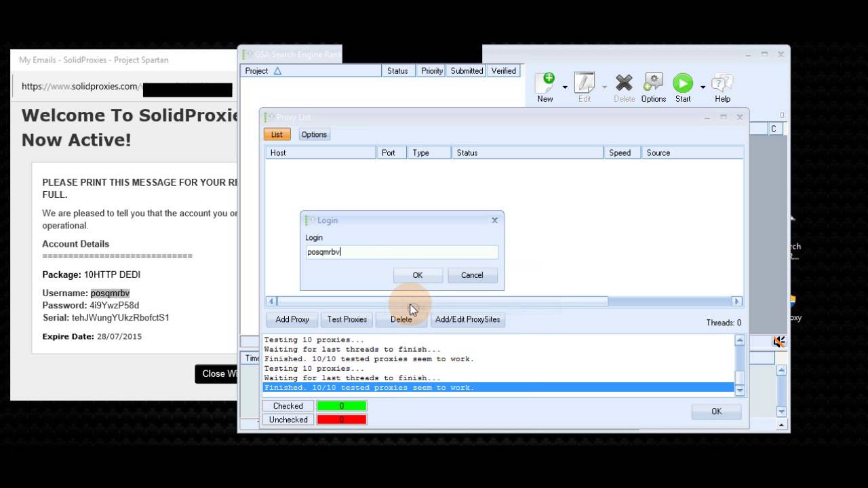Click the Test Proxies button
Screen dimensions: 868x488
pos(347,319)
